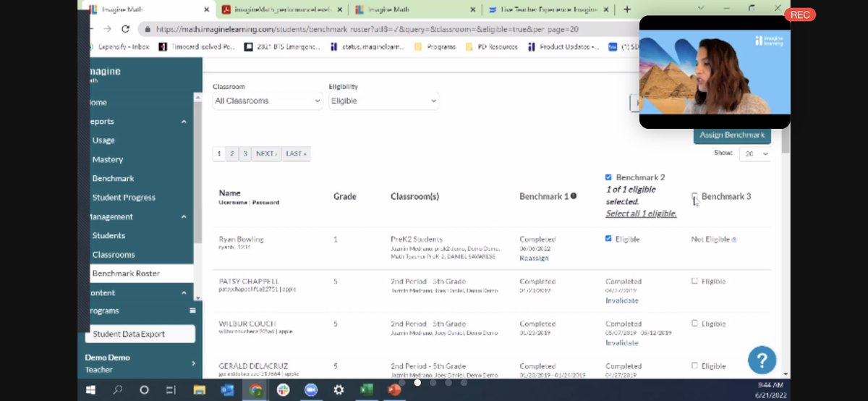Screen dimensions: 868x401
Task: Go forward with browser arrow
Action: [107, 29]
